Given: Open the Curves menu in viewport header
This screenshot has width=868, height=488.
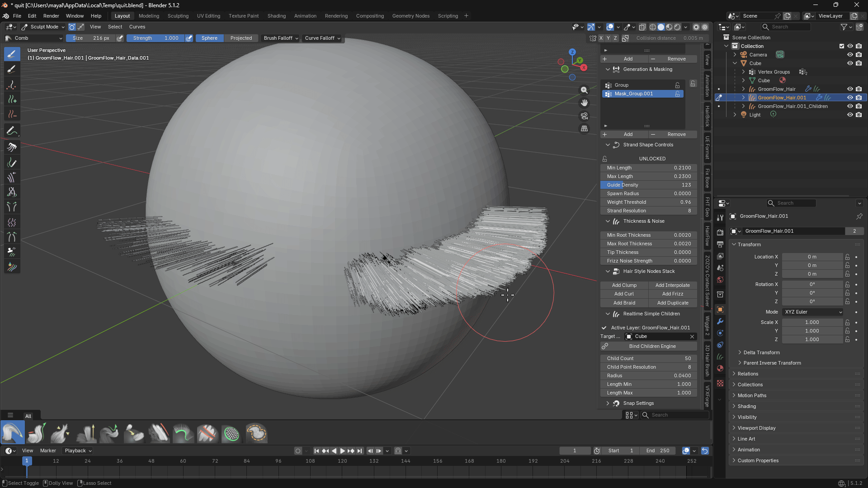Looking at the screenshot, I should [x=137, y=27].
